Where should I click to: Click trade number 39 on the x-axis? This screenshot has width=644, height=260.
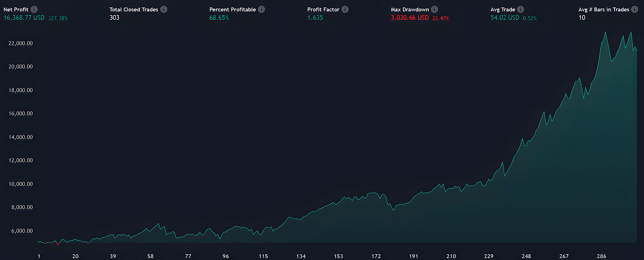pyautogui.click(x=113, y=256)
